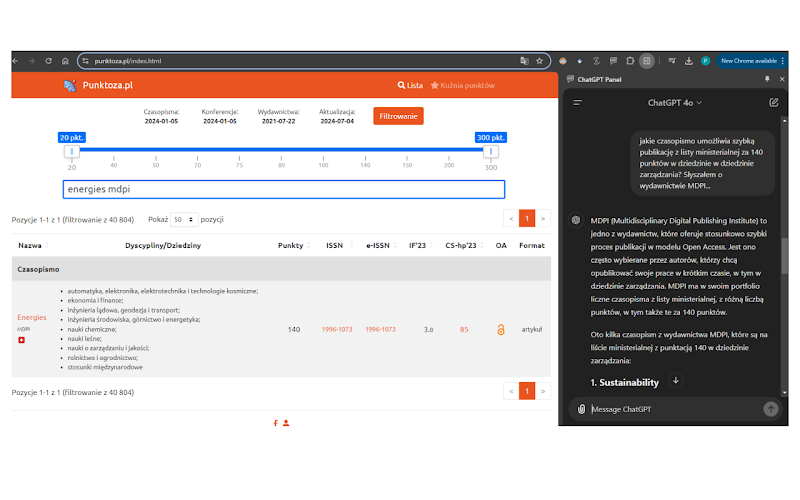Click the Swiss flag icon under MDPI
The image size is (800, 500).
[x=21, y=340]
